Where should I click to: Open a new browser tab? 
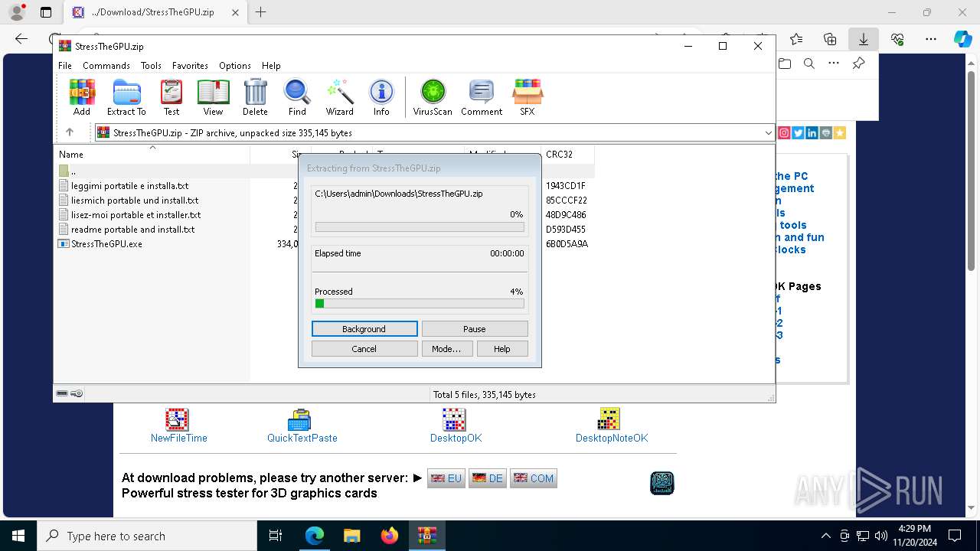tap(261, 12)
